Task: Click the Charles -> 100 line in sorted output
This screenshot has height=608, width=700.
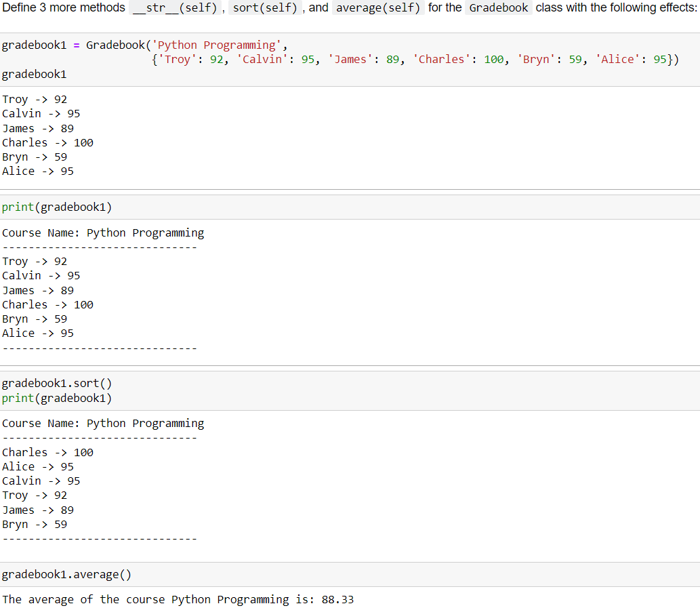Action: pyautogui.click(x=47, y=452)
